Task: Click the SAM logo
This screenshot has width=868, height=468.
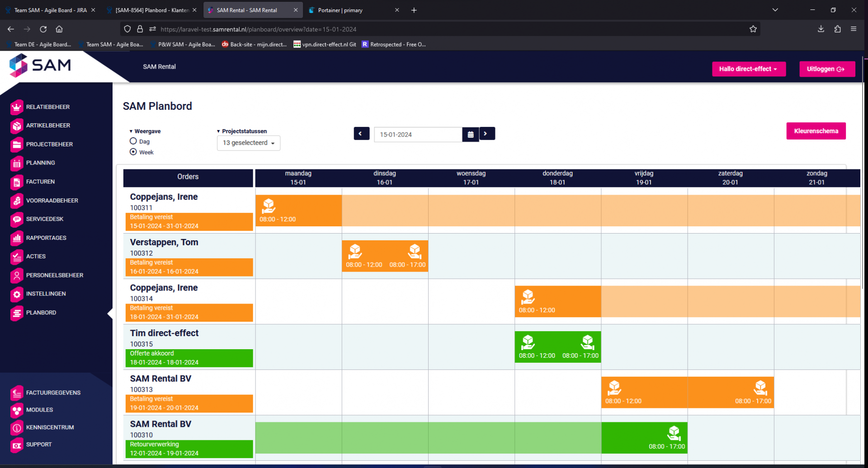Action: click(x=40, y=66)
